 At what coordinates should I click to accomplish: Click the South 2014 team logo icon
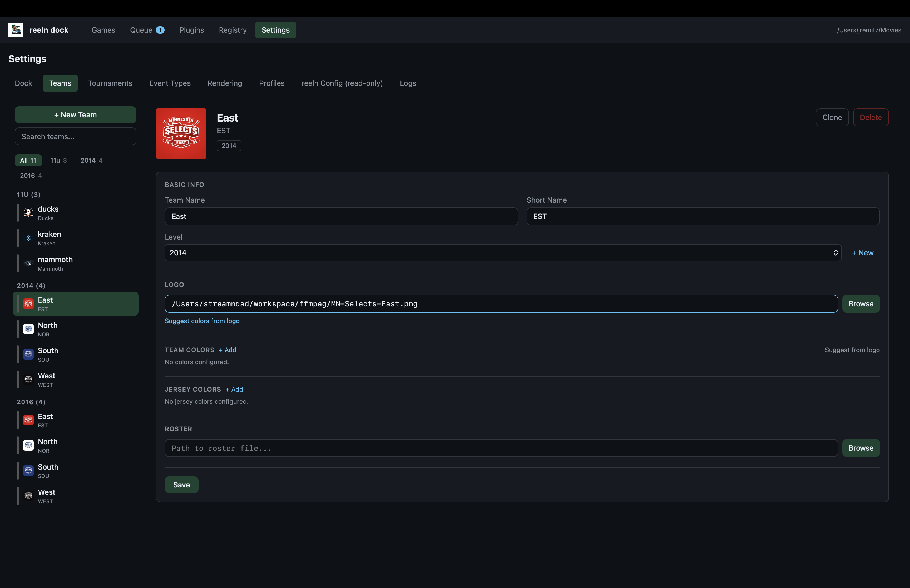tap(28, 354)
